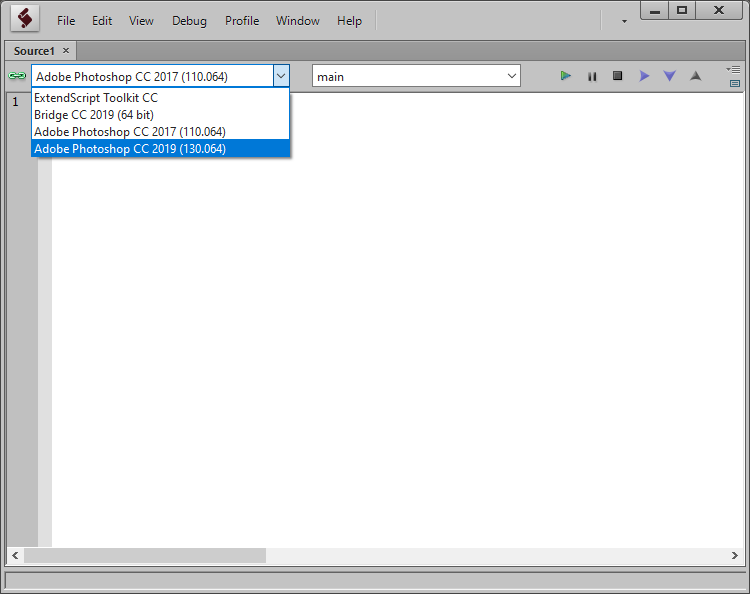The height and width of the screenshot is (594, 750).
Task: Click the small blue panel icon at right
Action: pyautogui.click(x=735, y=84)
